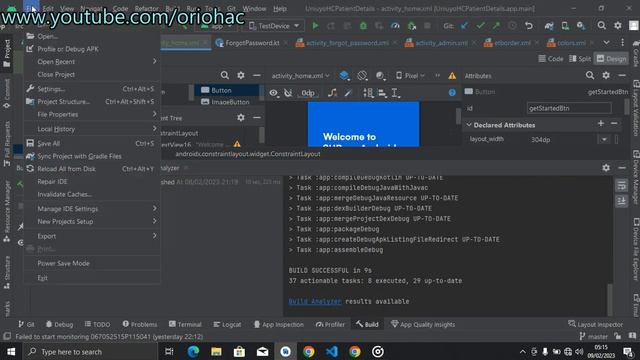The height and width of the screenshot is (360, 640).
Task: Switch editor to Code view
Action: [x=551, y=59]
